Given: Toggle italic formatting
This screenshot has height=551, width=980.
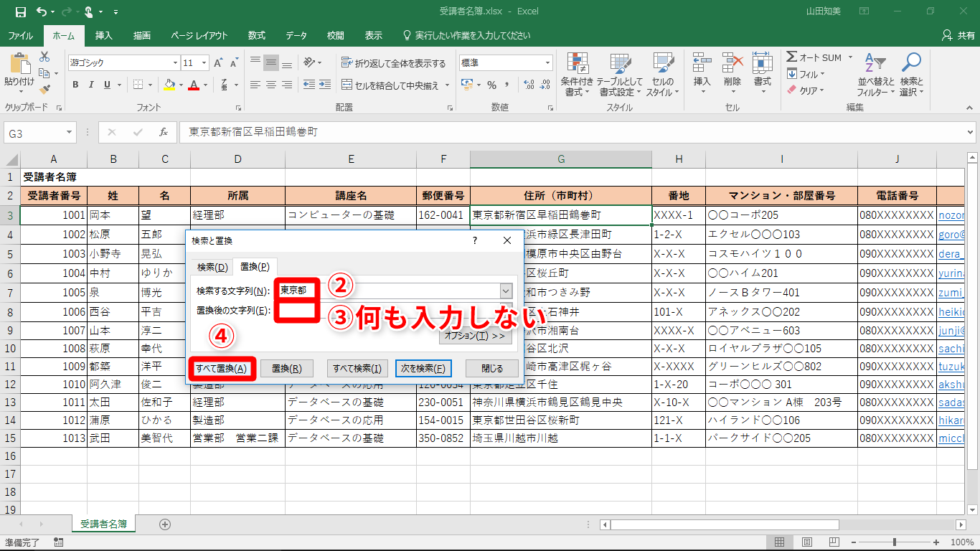Looking at the screenshot, I should [92, 85].
